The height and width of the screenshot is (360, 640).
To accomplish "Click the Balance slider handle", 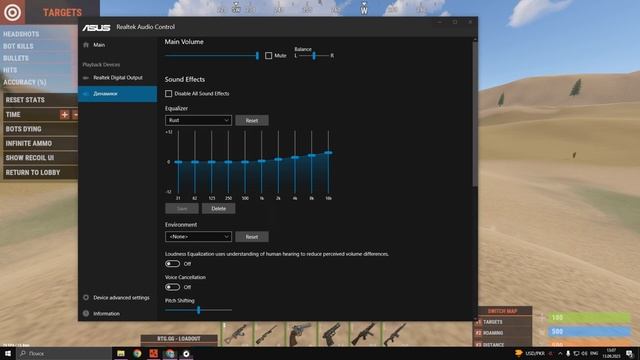I will [314, 56].
